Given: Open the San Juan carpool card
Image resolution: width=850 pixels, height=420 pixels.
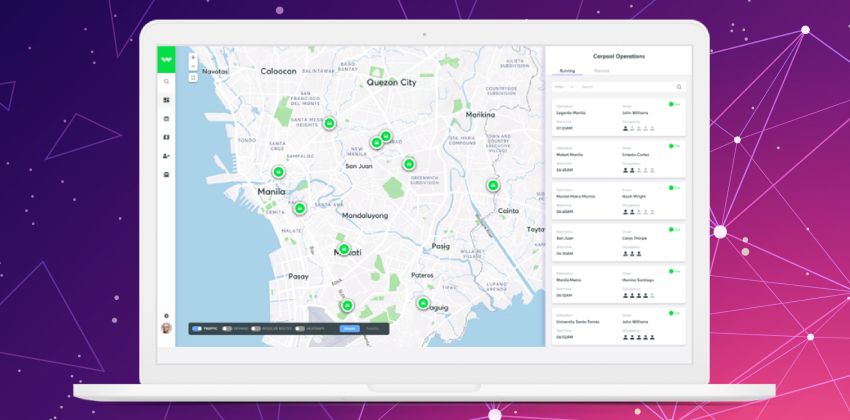Looking at the screenshot, I should coord(619,242).
